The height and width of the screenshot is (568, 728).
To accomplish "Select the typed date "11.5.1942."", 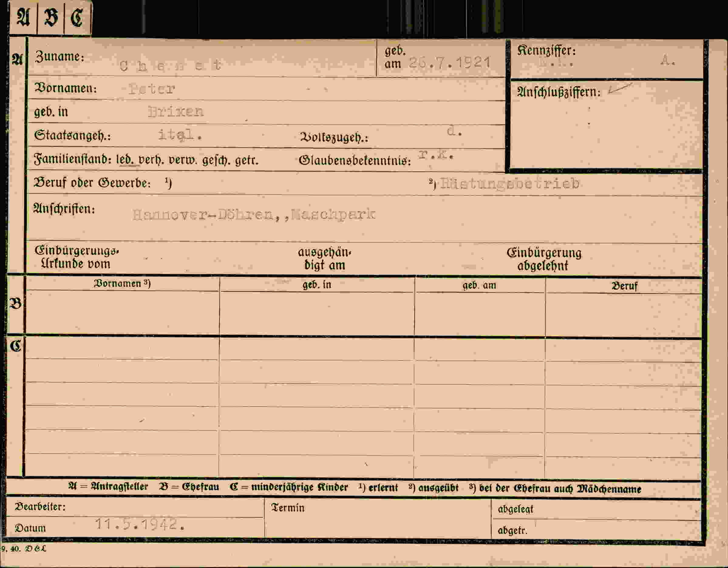I will pos(140,524).
